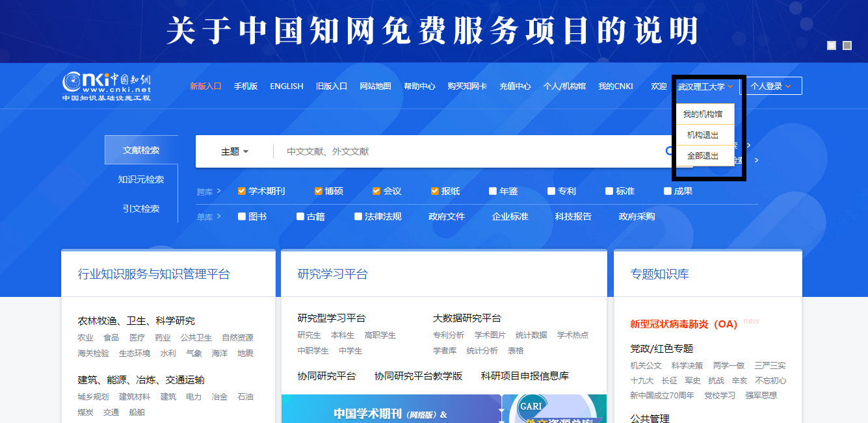Open 政府文件 database
Screen dimensions: 868x423
(x=447, y=216)
